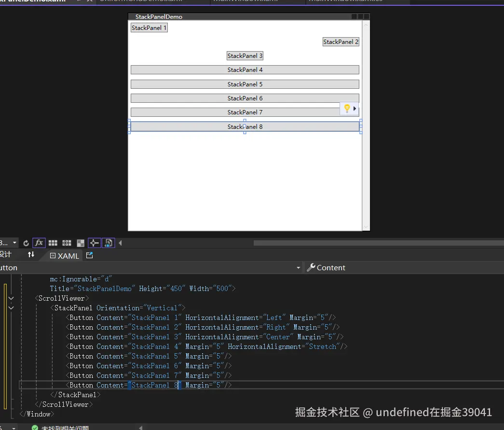
Task: Collapse the StackPanel code block
Action: [x=11, y=308]
